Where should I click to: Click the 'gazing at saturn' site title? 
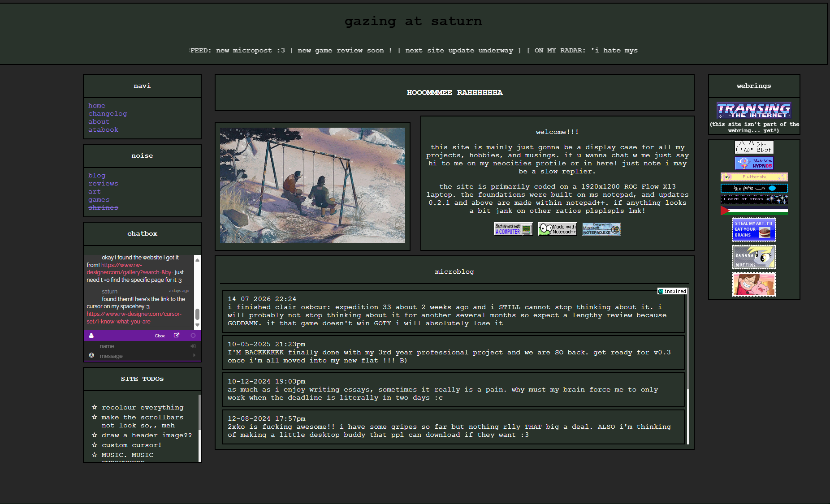click(x=413, y=21)
